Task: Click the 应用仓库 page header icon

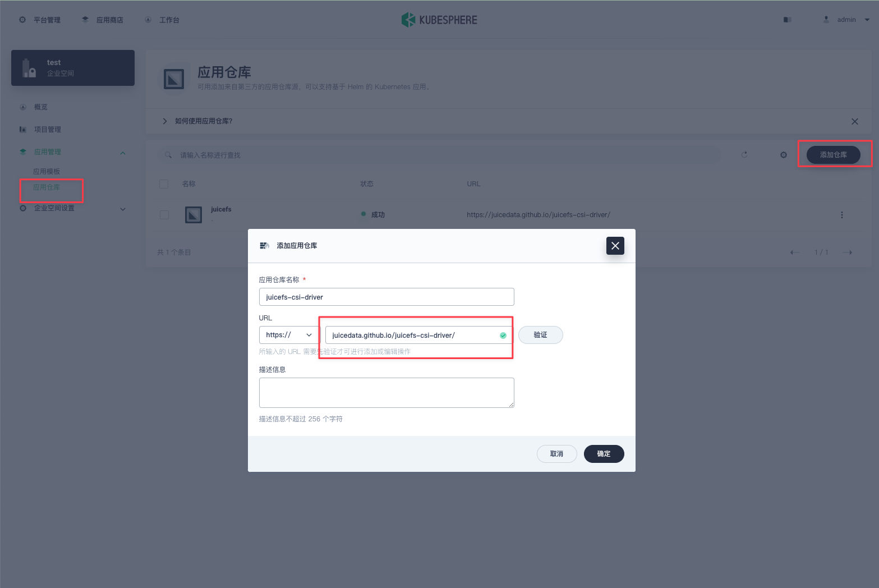Action: pyautogui.click(x=174, y=79)
